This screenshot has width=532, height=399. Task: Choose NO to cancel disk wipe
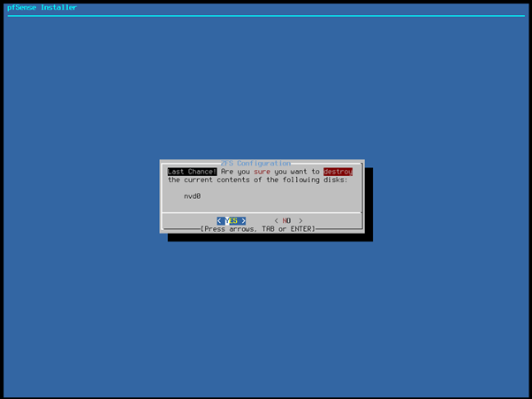pos(288,220)
